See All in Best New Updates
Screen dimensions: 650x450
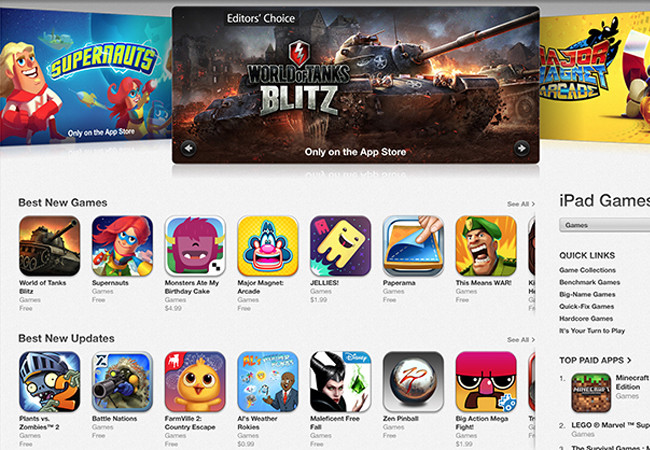pyautogui.click(x=521, y=340)
